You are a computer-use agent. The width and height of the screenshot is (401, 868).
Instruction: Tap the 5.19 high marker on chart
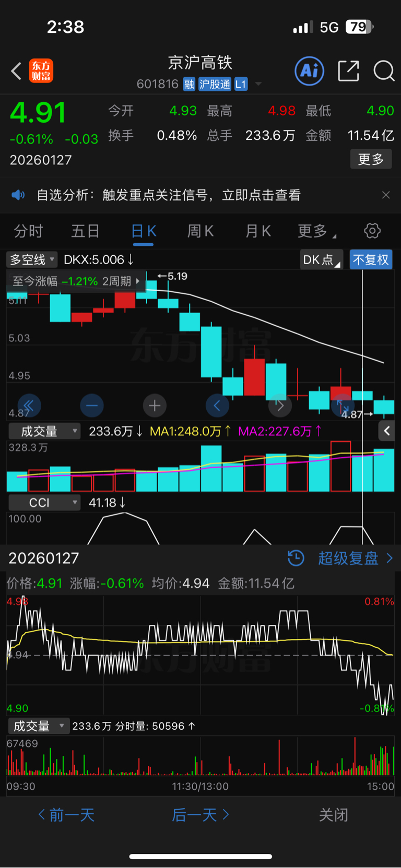[173, 276]
